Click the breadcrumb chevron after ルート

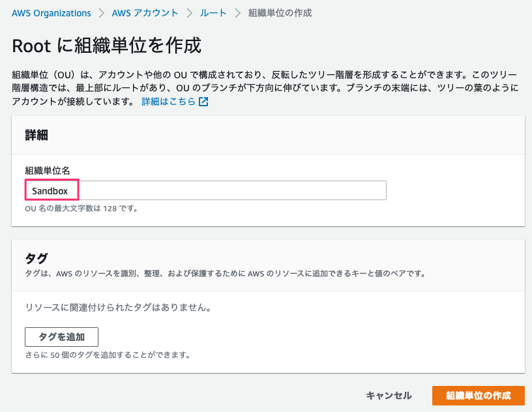coord(237,13)
